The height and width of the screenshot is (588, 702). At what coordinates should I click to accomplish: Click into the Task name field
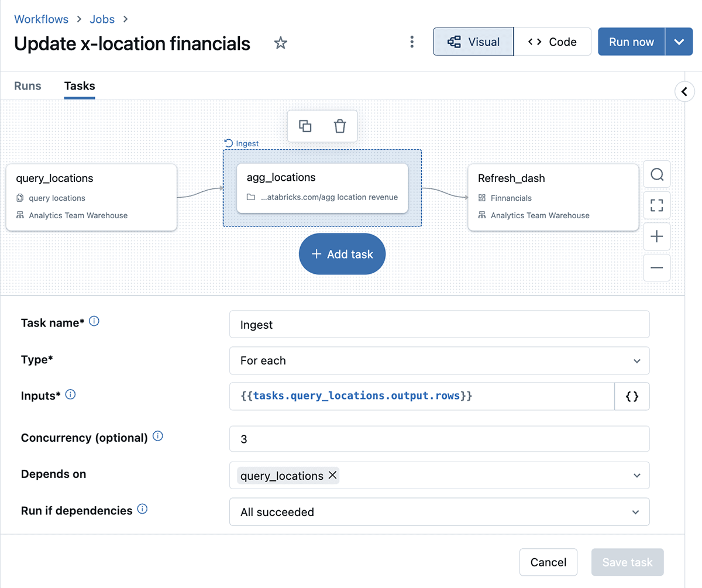click(x=439, y=325)
